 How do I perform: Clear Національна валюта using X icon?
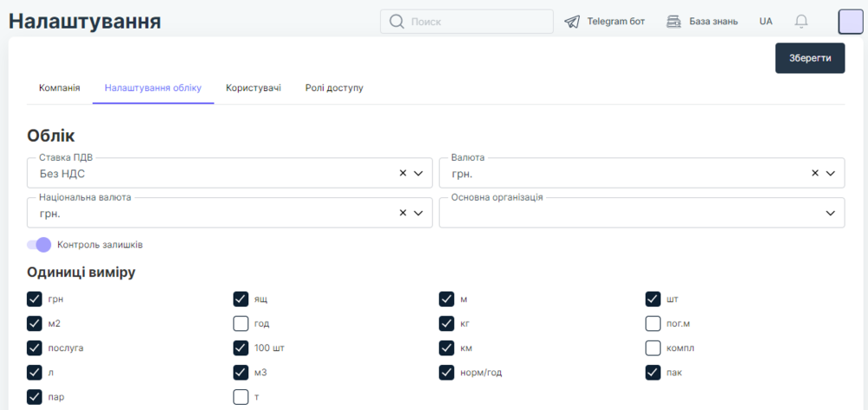403,213
